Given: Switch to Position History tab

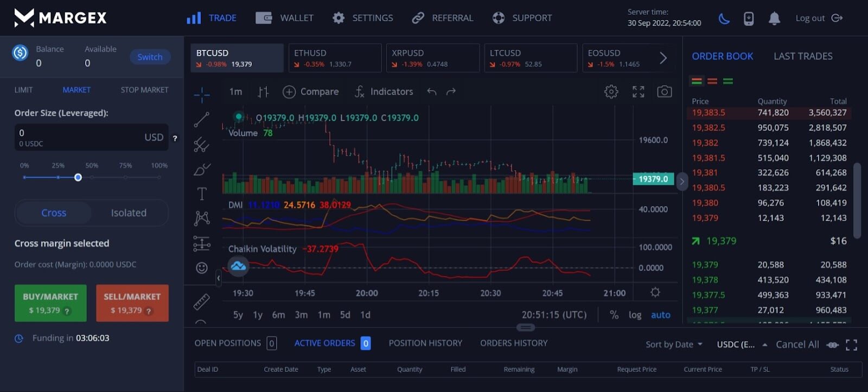Looking at the screenshot, I should (425, 343).
